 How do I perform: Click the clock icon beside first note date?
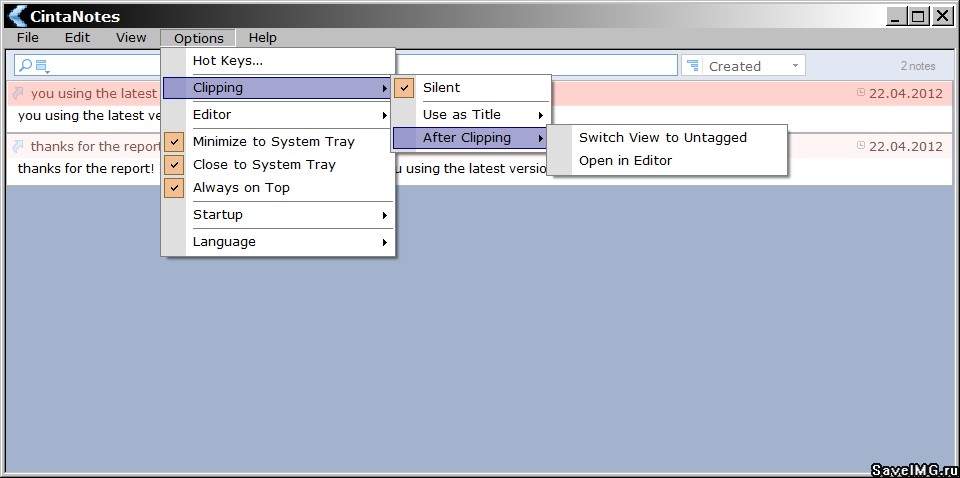tap(861, 93)
